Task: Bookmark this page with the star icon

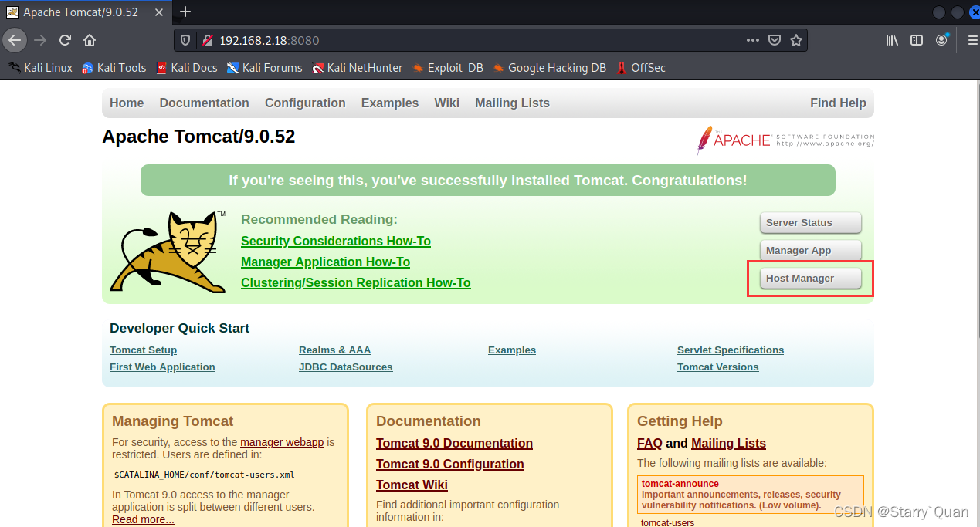Action: (x=796, y=40)
